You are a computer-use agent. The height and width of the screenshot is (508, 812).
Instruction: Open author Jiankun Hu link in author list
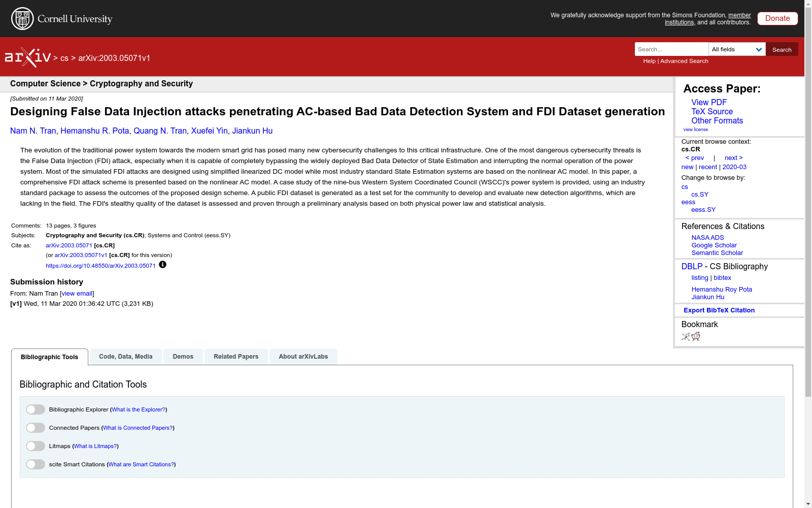click(x=252, y=131)
